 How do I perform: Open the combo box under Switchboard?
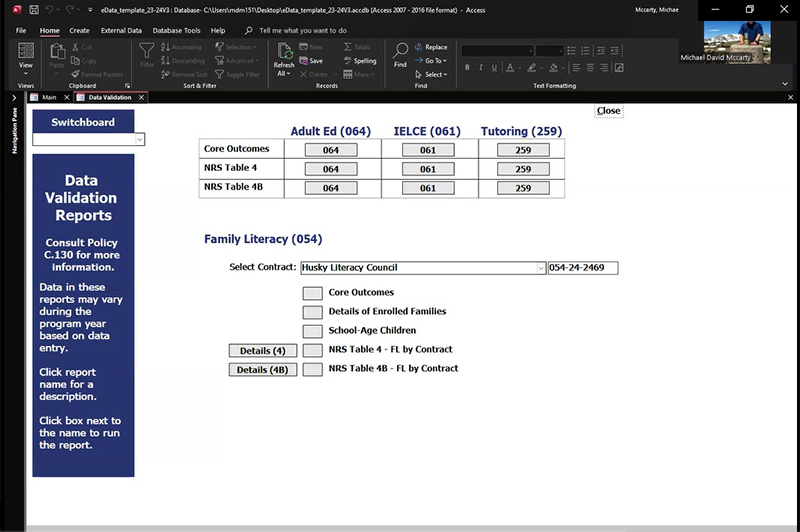pyautogui.click(x=89, y=139)
